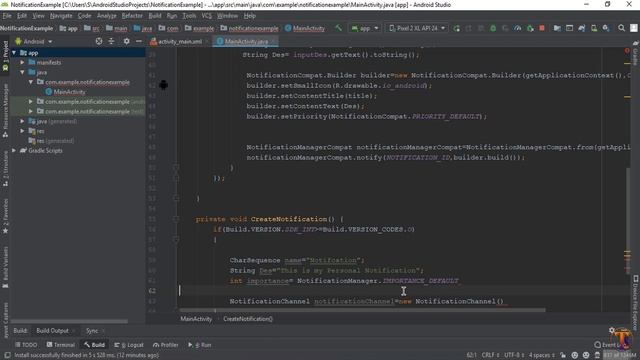Expand the res folder
The image size is (640, 360).
22,131
